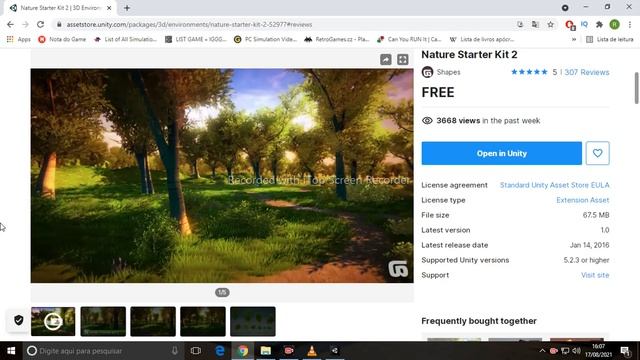Click the screen recorder icon in taskbar

pyautogui.click(x=289, y=351)
